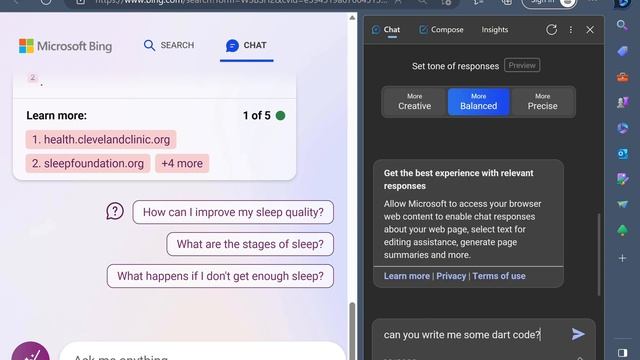The image size is (640, 360).
Task: Expand the +4 more sources
Action: (182, 163)
